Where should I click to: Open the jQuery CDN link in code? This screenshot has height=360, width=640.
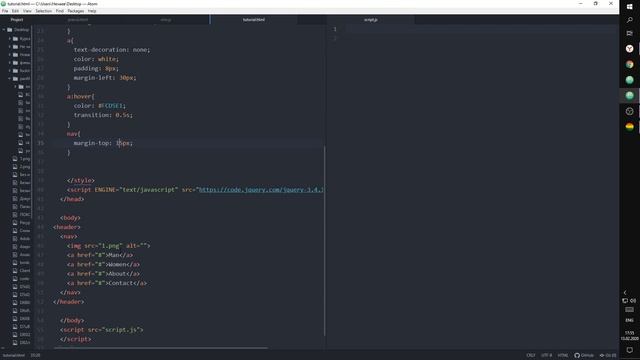(x=260, y=190)
